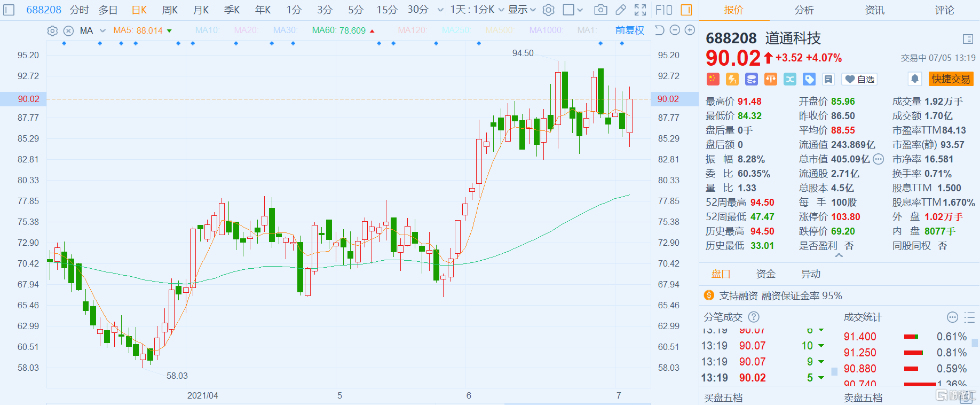Viewport: 980px width, 405px height.
Task: Toggle the MA10 line visibility
Action: tap(208, 30)
